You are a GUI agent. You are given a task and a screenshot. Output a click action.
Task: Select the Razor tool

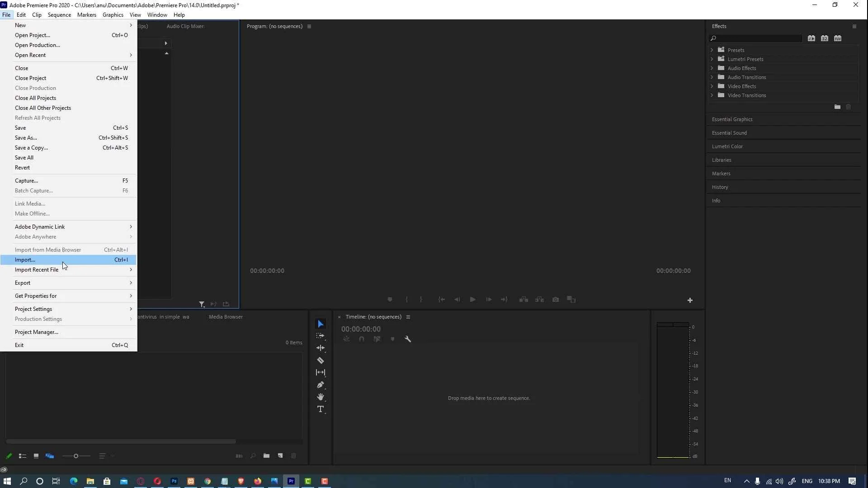tap(321, 361)
